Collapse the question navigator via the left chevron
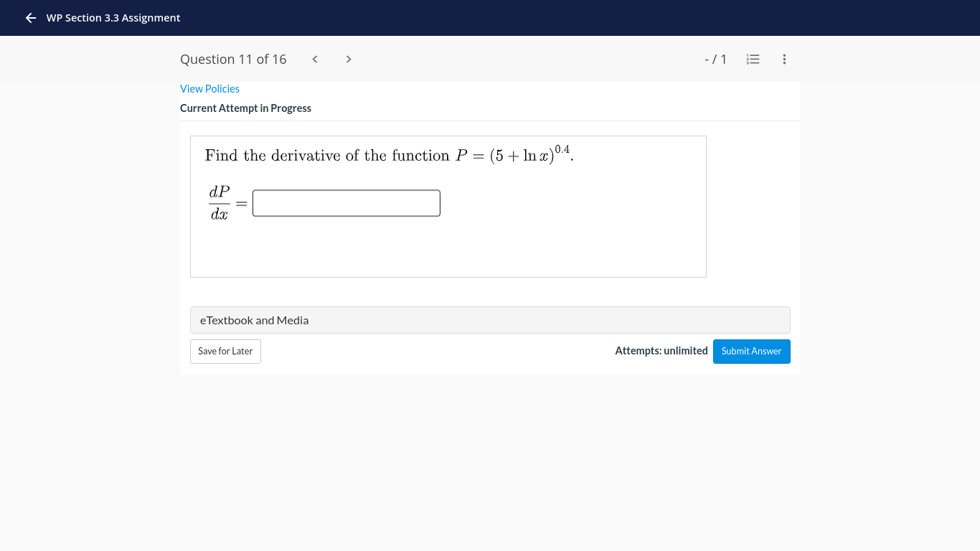Image resolution: width=980 pixels, height=551 pixels. (314, 59)
